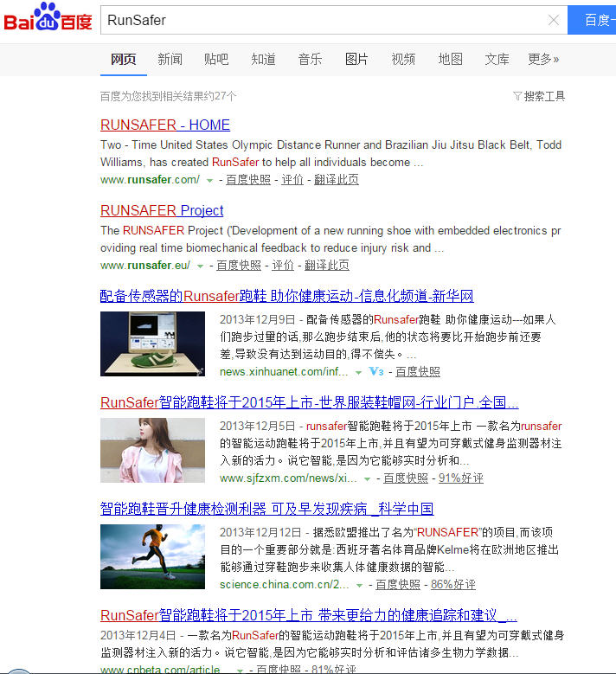The image size is (616, 674).
Task: Switch to the 视频 tab
Action: pyautogui.click(x=403, y=60)
